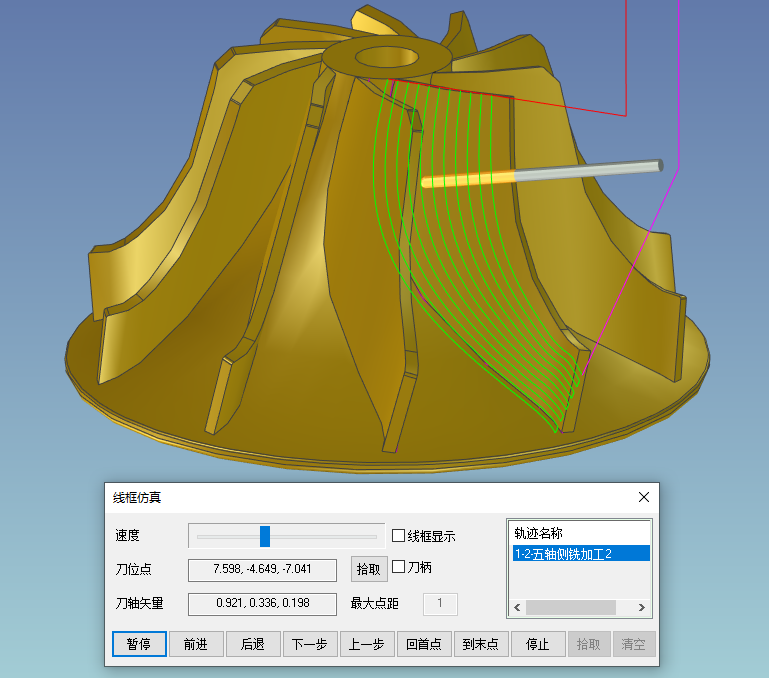Step to next point with 下一步
769x678 pixels.
tap(310, 644)
